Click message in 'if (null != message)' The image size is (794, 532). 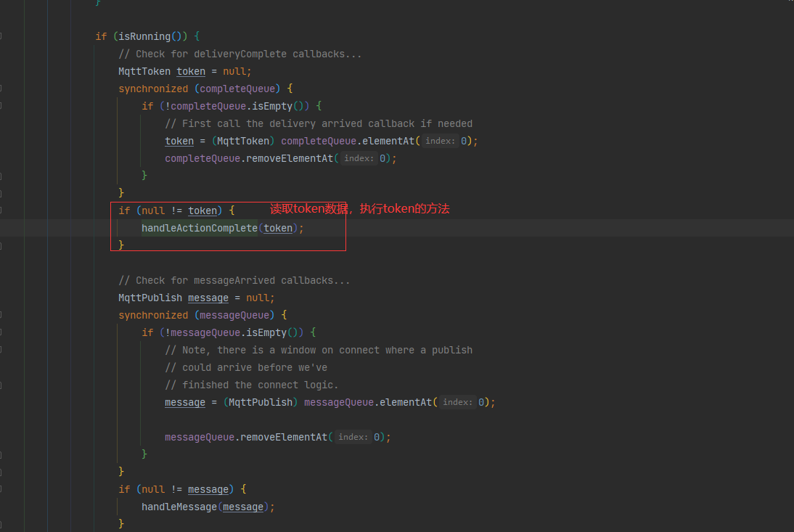pyautogui.click(x=208, y=489)
